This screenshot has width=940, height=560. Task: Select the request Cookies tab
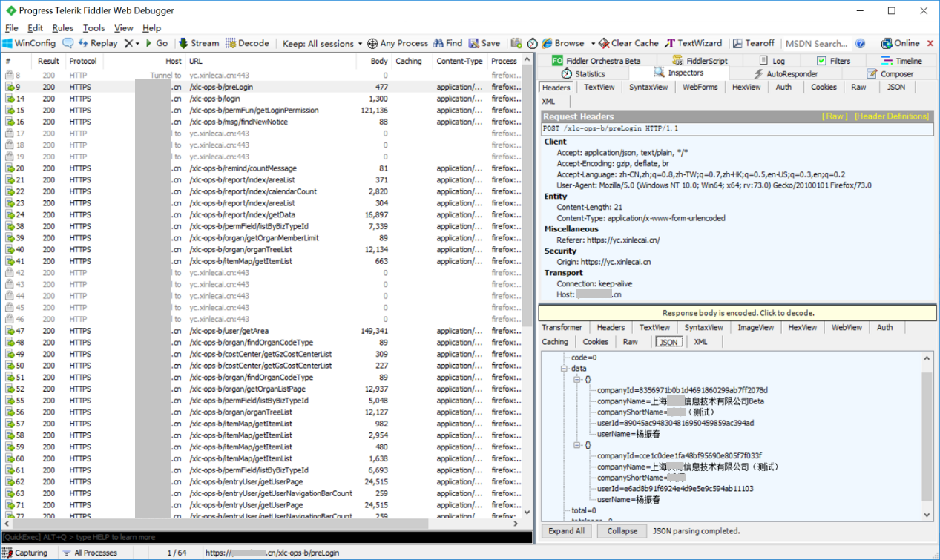point(824,88)
